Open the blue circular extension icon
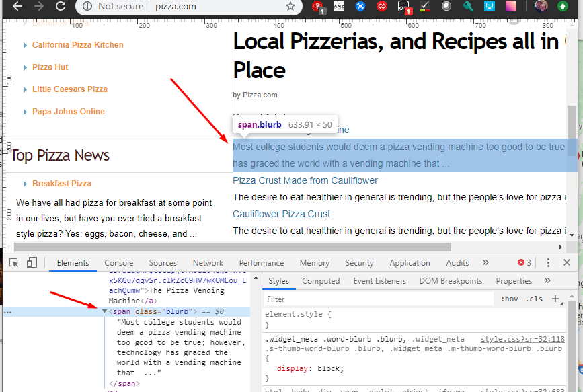The width and height of the screenshot is (583, 392). (360, 6)
